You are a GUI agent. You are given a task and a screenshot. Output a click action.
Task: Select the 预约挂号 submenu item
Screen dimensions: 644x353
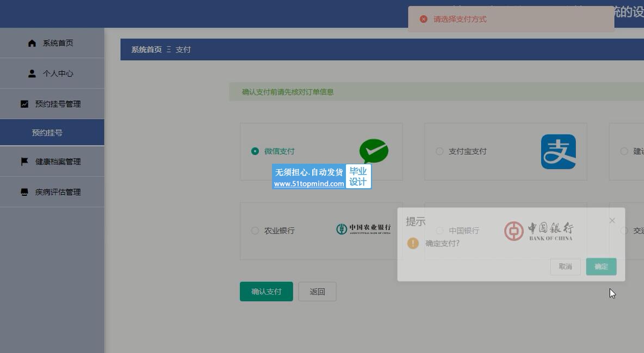(52, 133)
